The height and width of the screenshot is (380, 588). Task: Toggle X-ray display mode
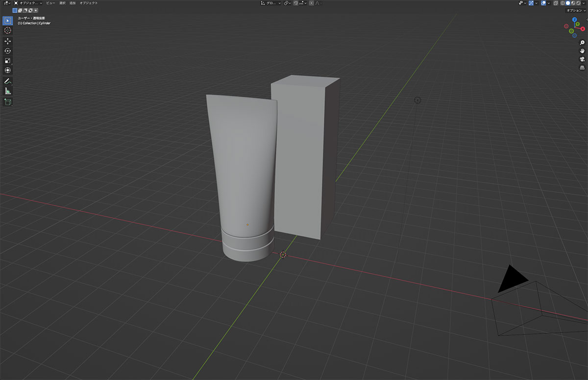click(x=556, y=3)
